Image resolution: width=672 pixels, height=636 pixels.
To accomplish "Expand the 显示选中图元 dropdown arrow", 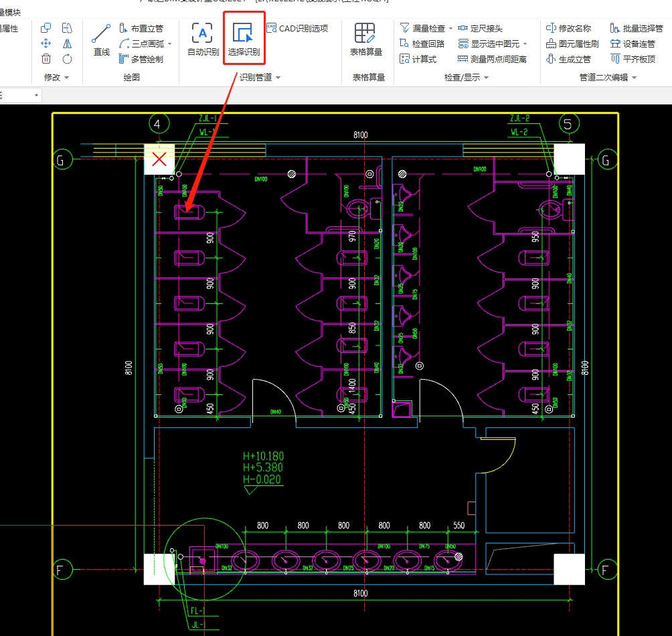I will click(525, 44).
